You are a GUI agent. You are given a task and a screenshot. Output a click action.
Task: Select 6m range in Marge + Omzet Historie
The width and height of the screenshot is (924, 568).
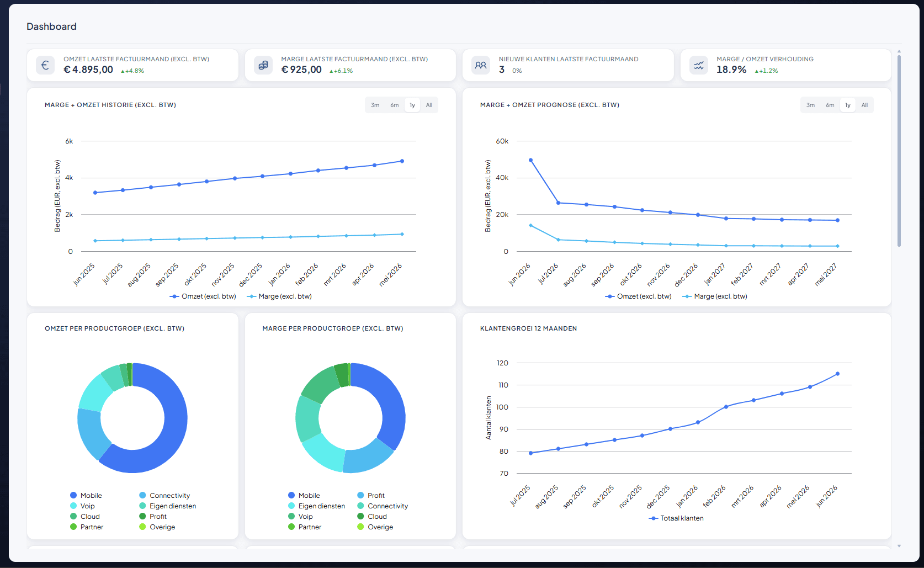click(395, 105)
